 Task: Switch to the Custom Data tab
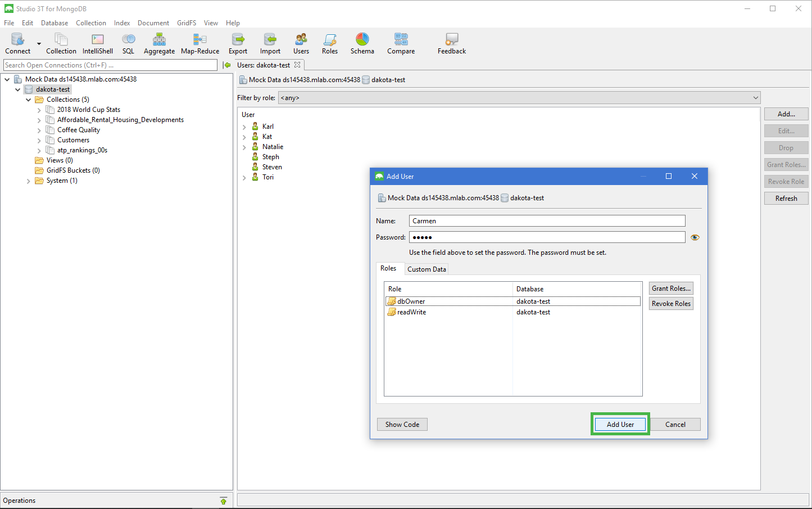[x=427, y=269]
